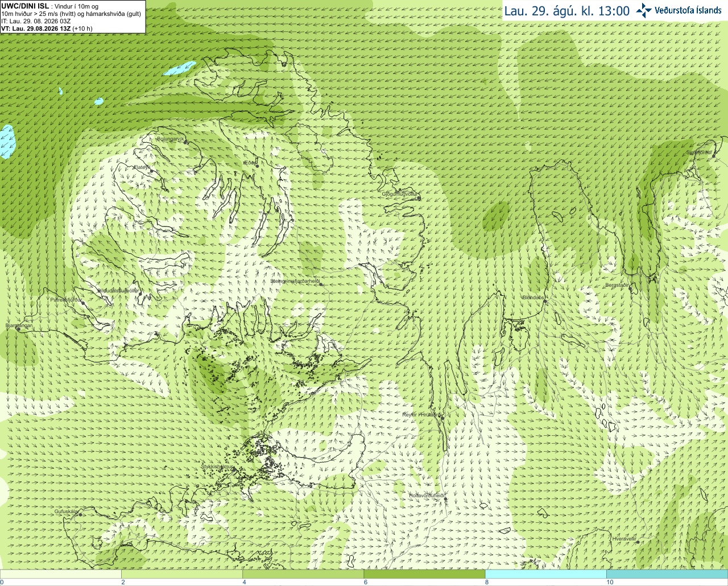Select the Blönduós station marker
The width and height of the screenshot is (728, 586).
pos(545,302)
